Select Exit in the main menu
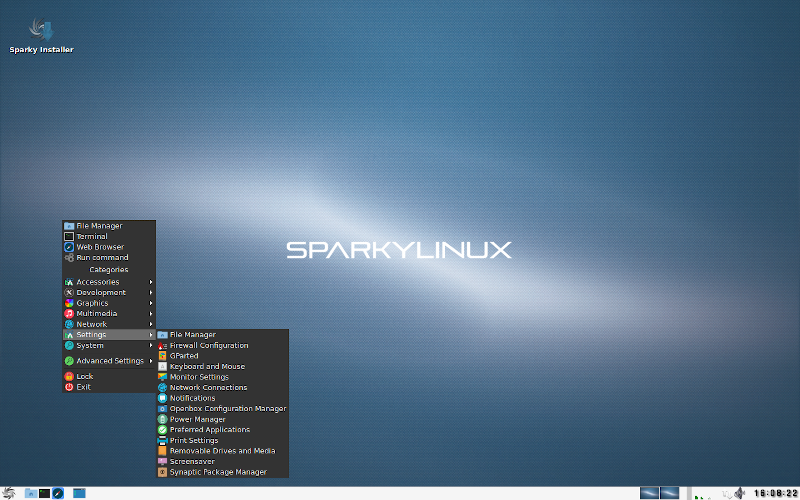 click(x=109, y=387)
